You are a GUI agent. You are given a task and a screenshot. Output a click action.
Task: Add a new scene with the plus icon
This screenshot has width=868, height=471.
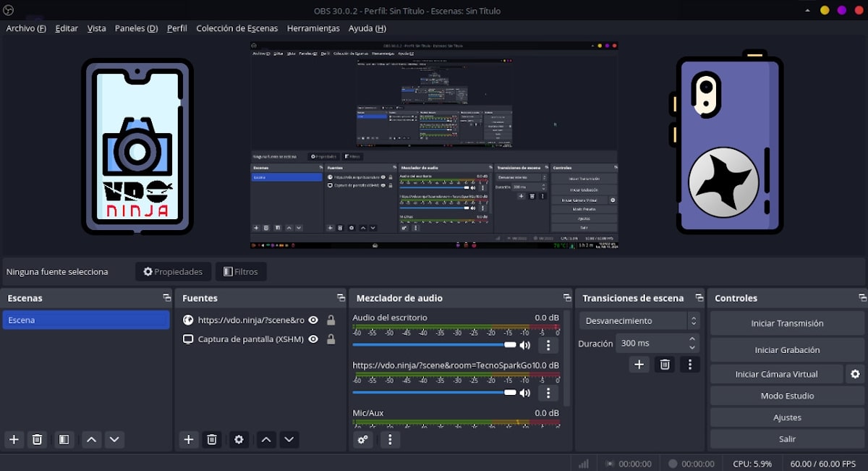point(14,439)
